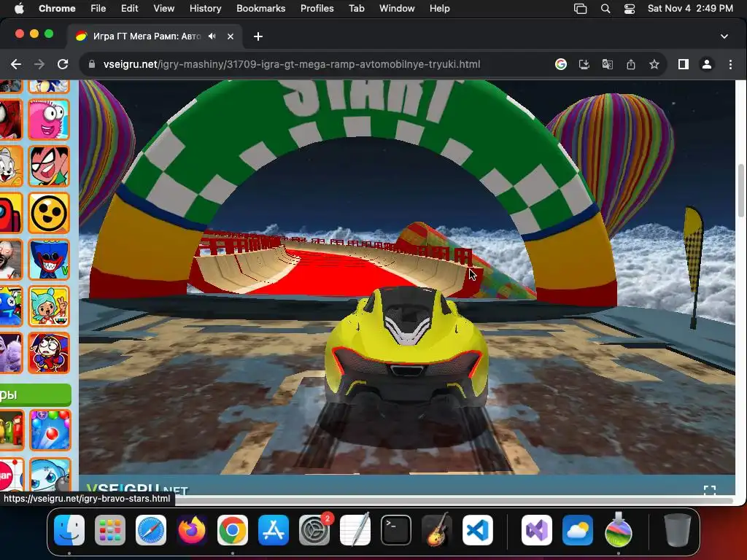This screenshot has height=560, width=747.
Task: Open the History menu
Action: tap(205, 9)
